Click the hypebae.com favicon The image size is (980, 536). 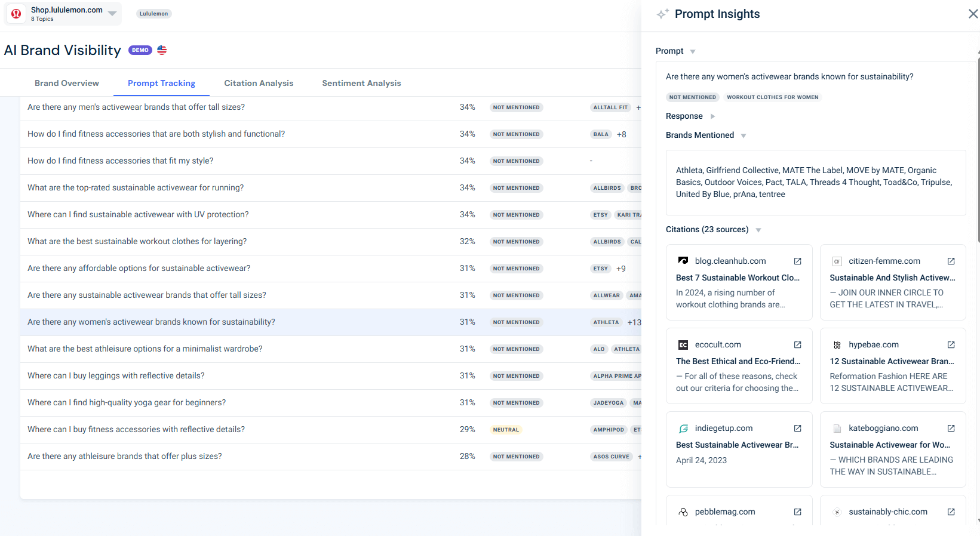point(837,344)
